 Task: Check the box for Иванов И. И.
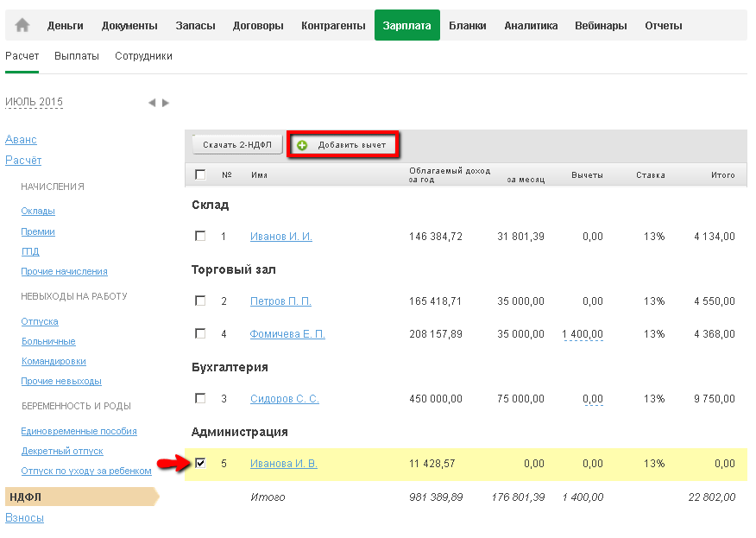click(201, 236)
